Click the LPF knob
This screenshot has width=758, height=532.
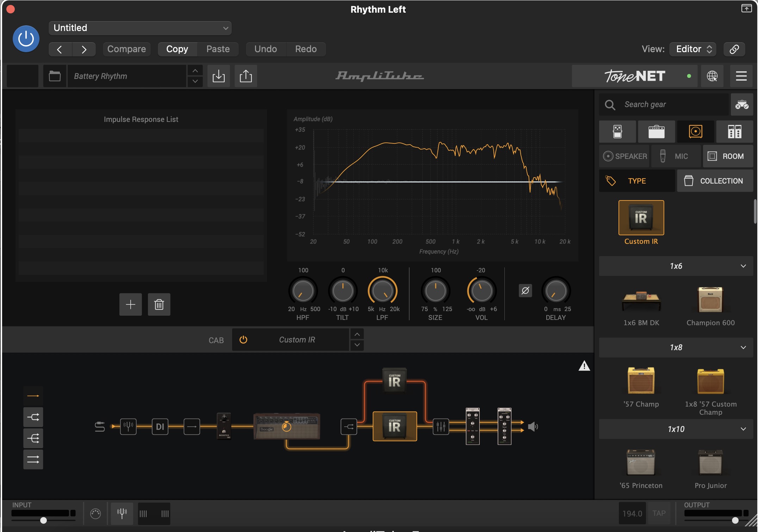pos(383,291)
